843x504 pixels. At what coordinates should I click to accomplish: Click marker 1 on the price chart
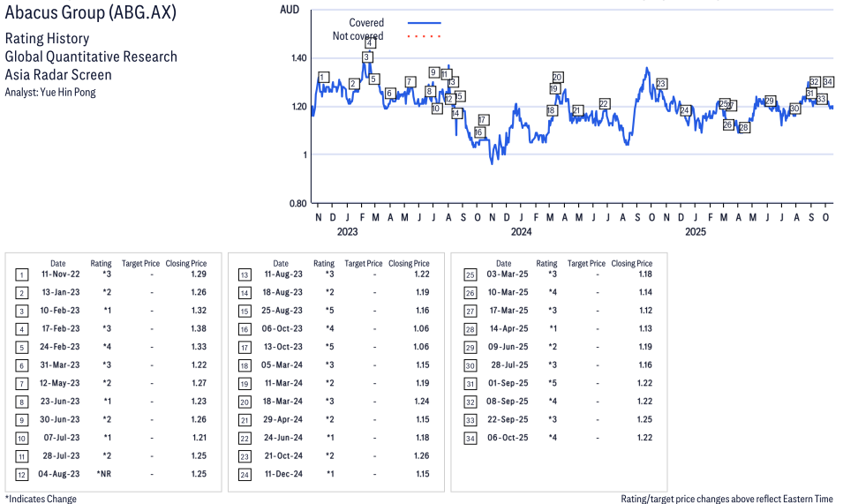point(324,77)
